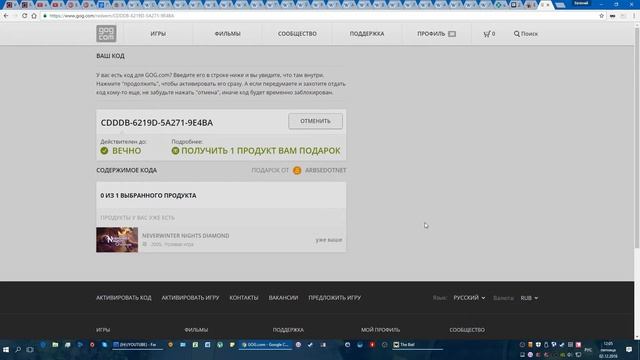
Task: Click the ФИЛЬМЫ footer column heading
Action: (x=196, y=330)
